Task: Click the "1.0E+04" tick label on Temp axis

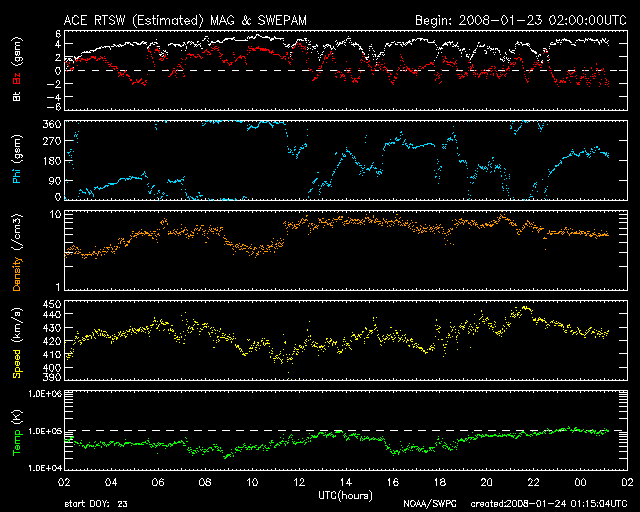Action: click(45, 468)
